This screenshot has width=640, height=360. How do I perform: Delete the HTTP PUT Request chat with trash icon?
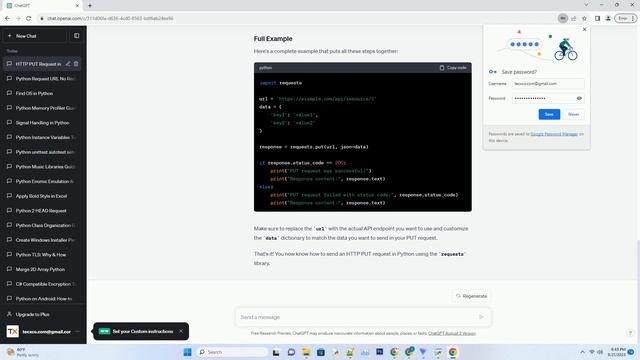76,64
